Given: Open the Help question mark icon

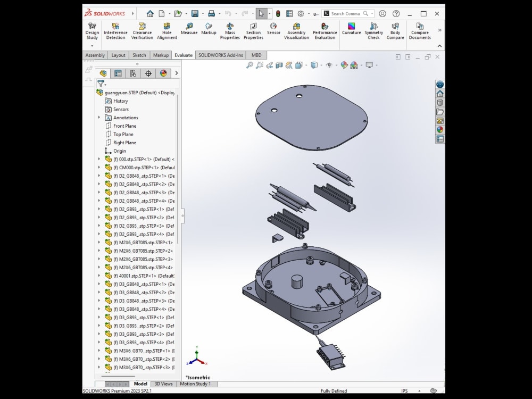Looking at the screenshot, I should tap(396, 14).
